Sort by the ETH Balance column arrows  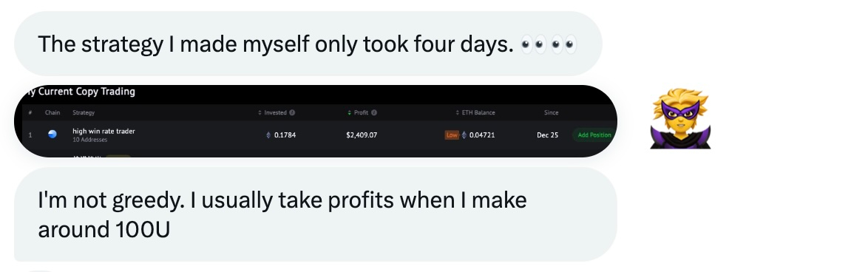(x=457, y=113)
